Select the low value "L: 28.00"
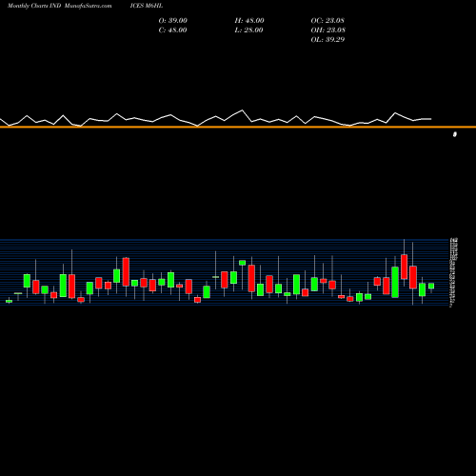This screenshot has height=476, width=476. tap(248, 30)
